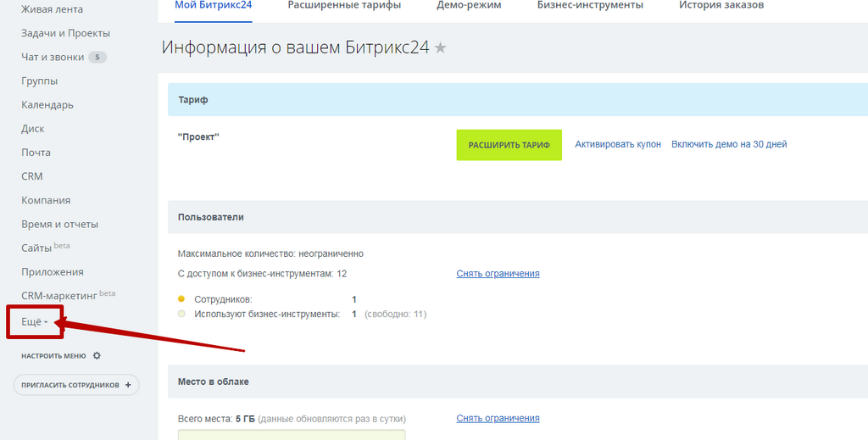Click the favorite star next to page title
This screenshot has width=868, height=440.
[x=440, y=48]
